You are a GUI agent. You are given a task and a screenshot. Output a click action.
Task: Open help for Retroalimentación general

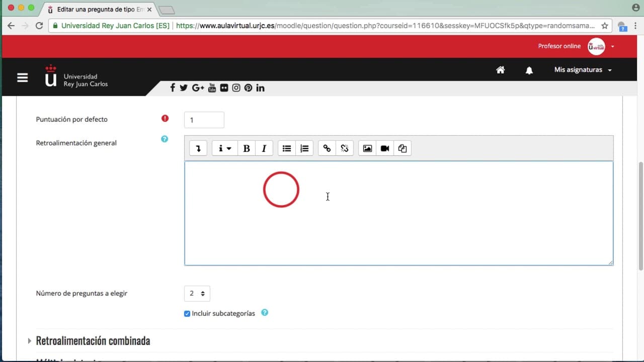coord(165,139)
